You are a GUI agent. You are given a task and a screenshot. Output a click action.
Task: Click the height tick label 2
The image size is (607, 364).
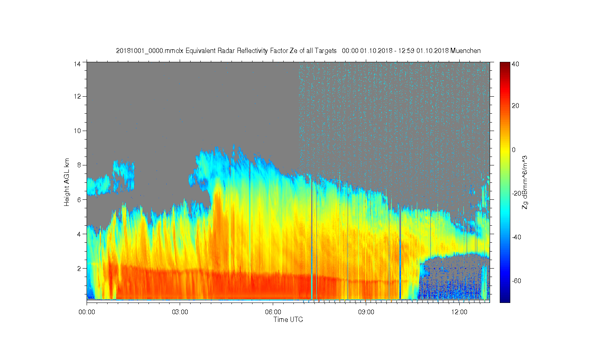(x=79, y=268)
